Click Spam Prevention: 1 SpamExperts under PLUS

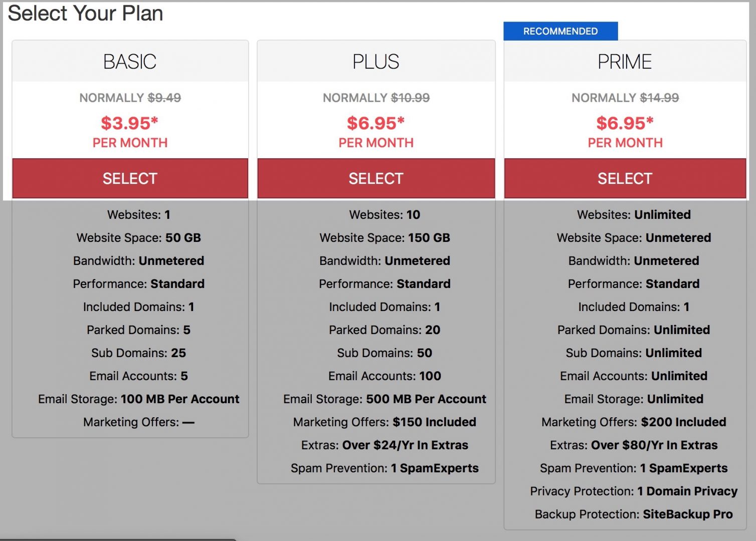[x=384, y=468]
